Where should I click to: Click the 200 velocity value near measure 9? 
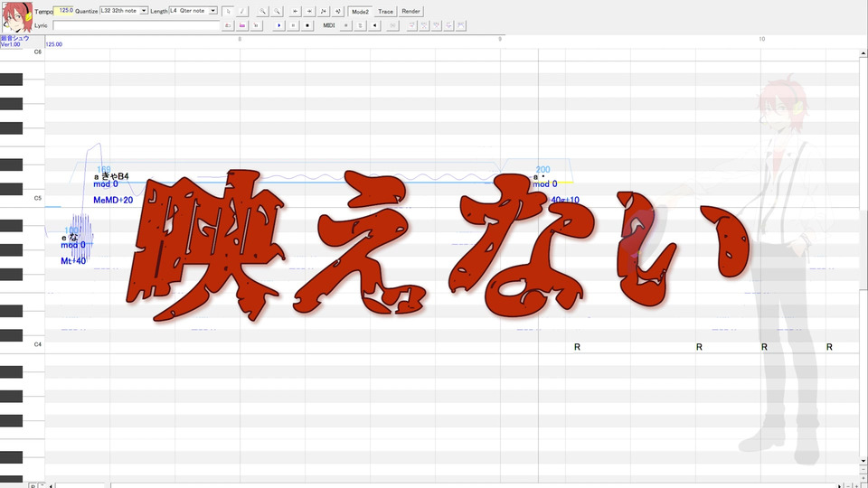[x=543, y=170]
